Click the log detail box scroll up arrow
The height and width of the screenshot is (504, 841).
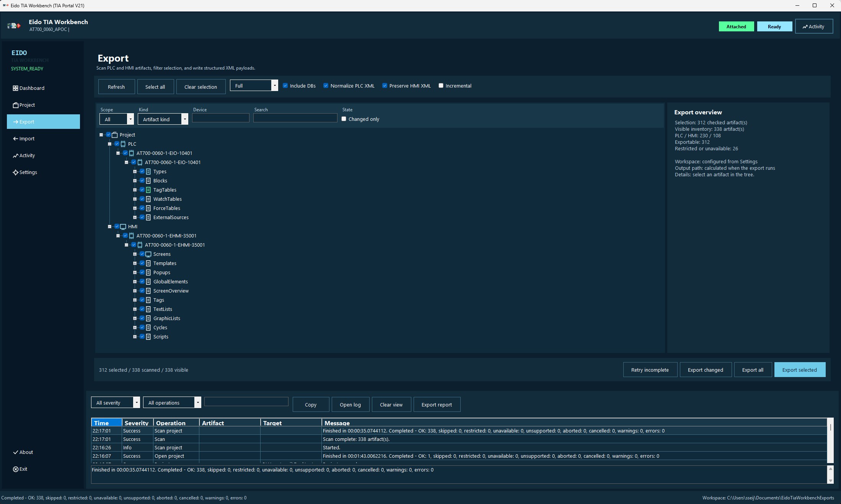[830, 469]
